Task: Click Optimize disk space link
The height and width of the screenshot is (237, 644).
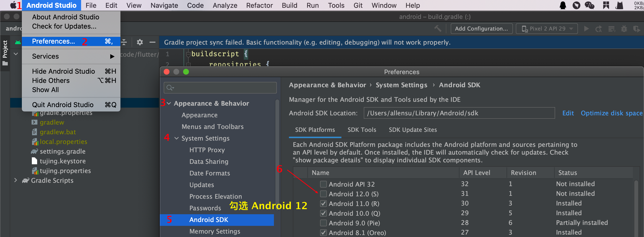Action: click(611, 113)
